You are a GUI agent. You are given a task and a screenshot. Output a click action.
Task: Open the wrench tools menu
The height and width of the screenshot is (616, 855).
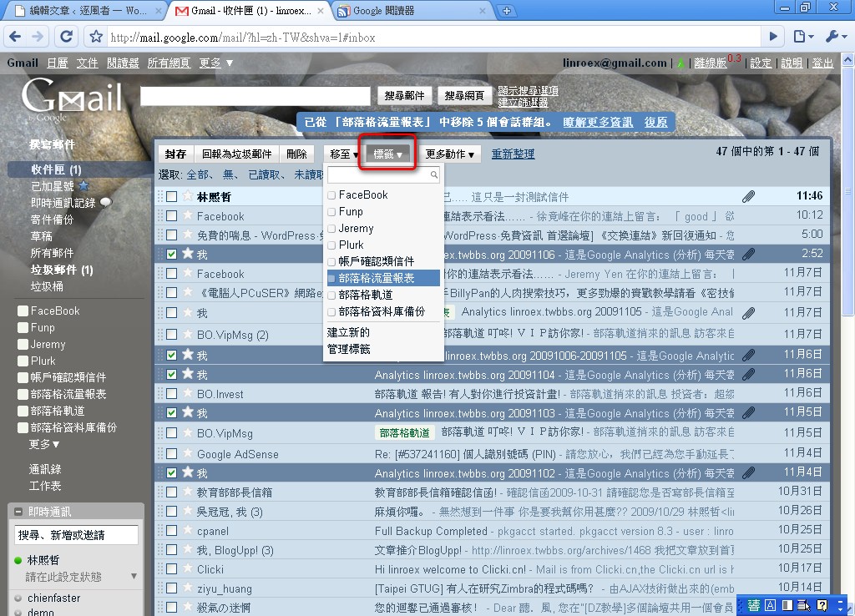pyautogui.click(x=836, y=37)
